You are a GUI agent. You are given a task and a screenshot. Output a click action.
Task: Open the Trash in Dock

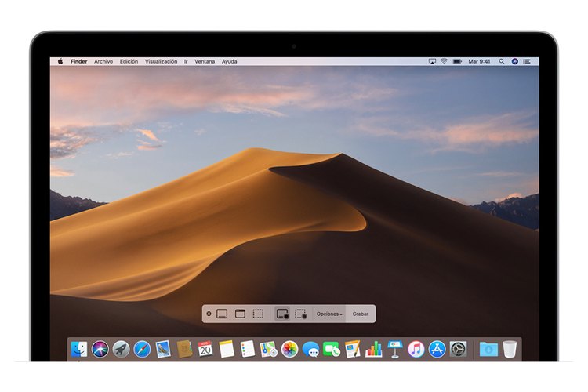(510, 349)
